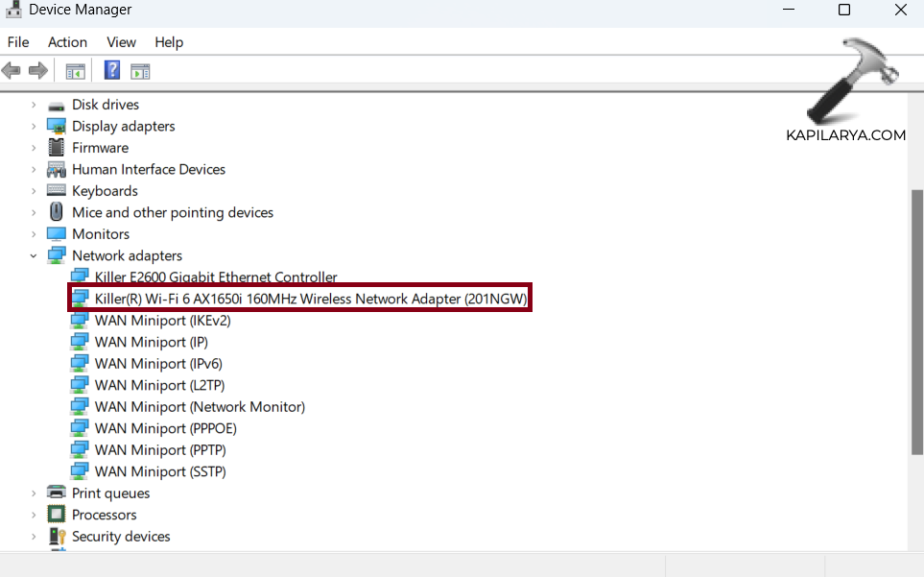Open the Action menu
This screenshot has height=577, width=924.
pos(67,42)
